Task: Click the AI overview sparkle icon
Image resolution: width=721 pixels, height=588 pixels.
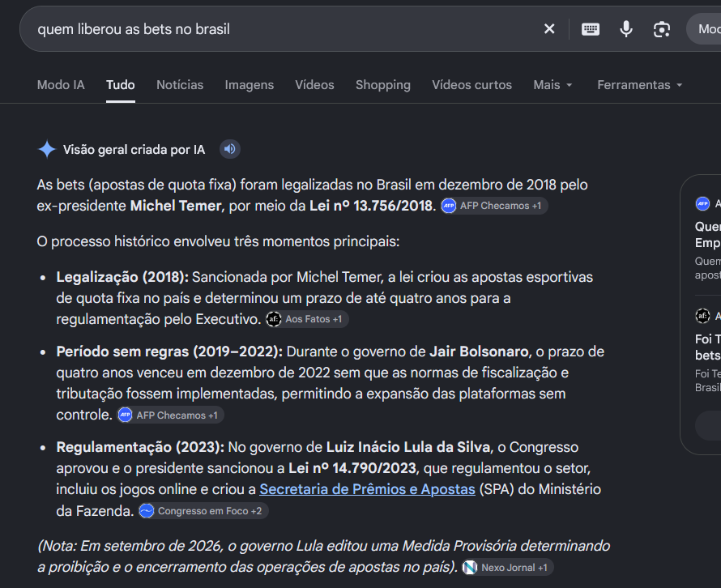Action: pos(47,149)
